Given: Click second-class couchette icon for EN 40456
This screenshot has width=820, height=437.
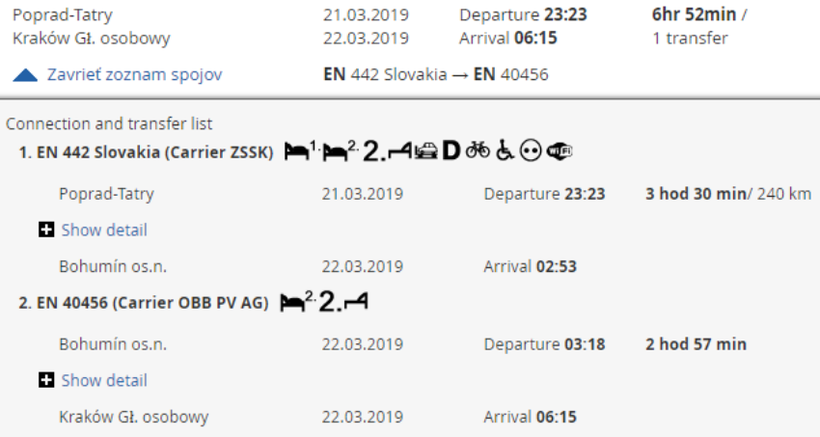Looking at the screenshot, I should click(x=344, y=302).
